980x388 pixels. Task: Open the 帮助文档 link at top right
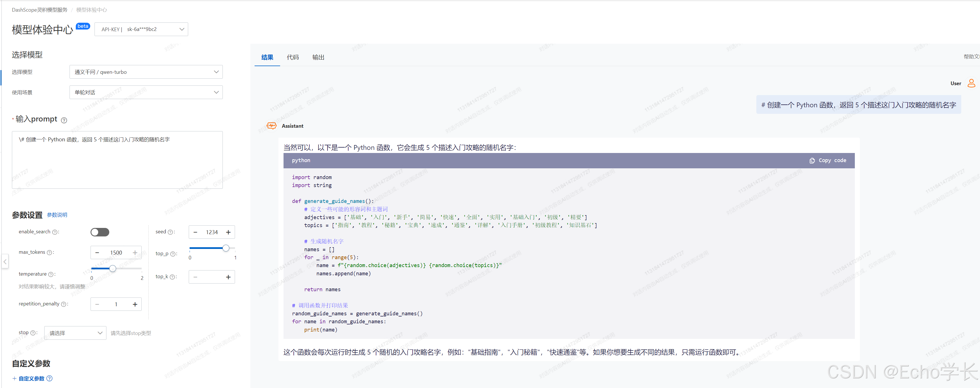(972, 57)
